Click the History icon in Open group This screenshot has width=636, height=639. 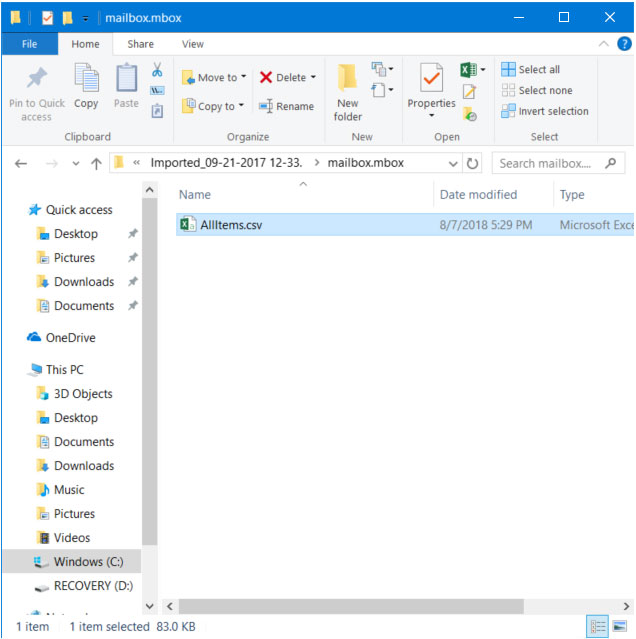469,114
